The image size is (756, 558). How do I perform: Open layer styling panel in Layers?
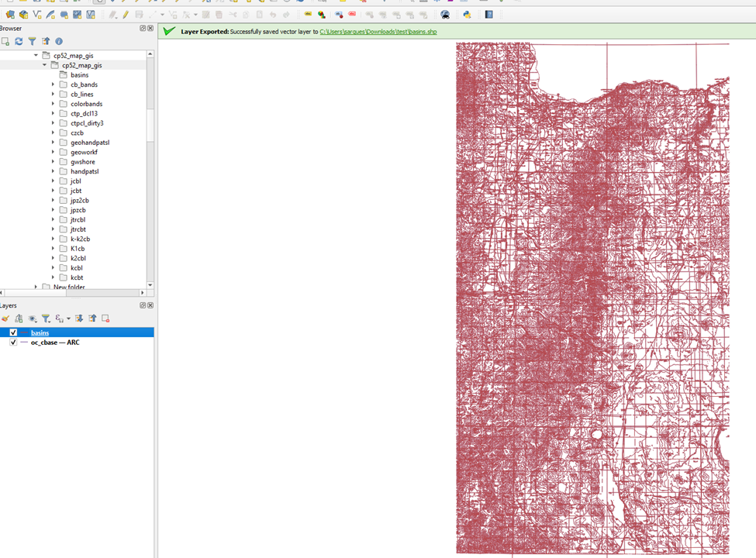tap(5, 319)
